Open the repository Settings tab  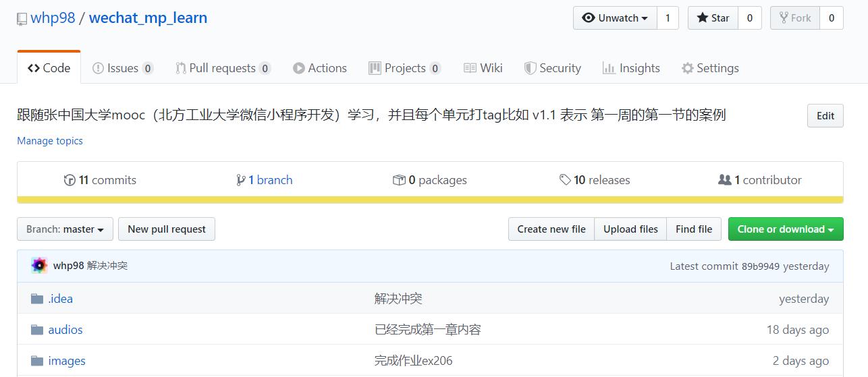[x=710, y=68]
